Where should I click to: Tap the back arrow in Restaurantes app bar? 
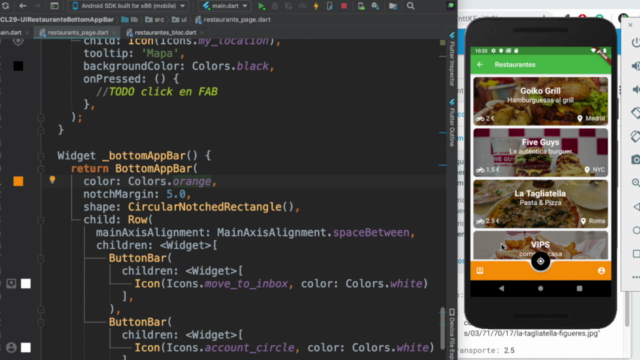480,64
